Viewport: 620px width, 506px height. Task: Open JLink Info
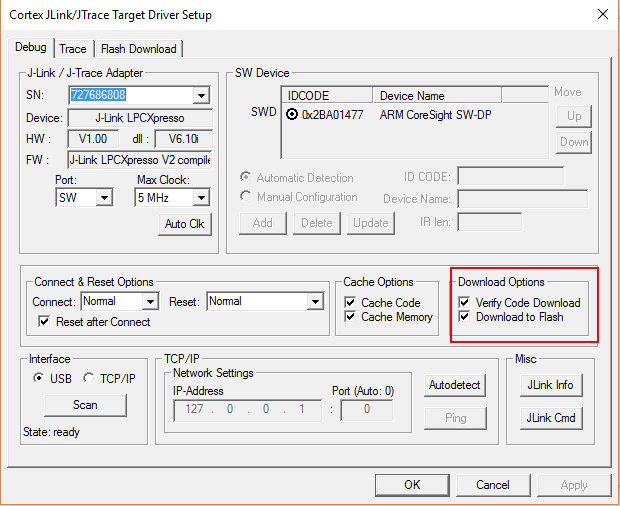(551, 385)
